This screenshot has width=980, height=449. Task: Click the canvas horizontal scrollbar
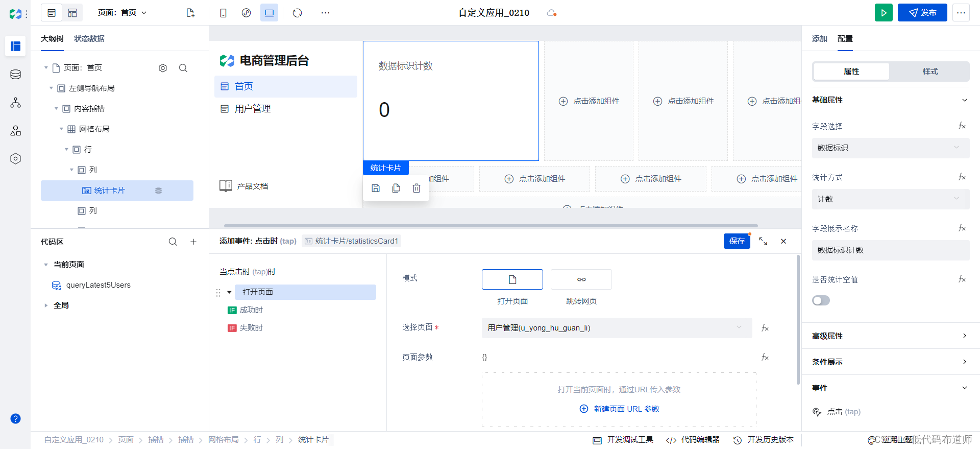[x=491, y=225]
